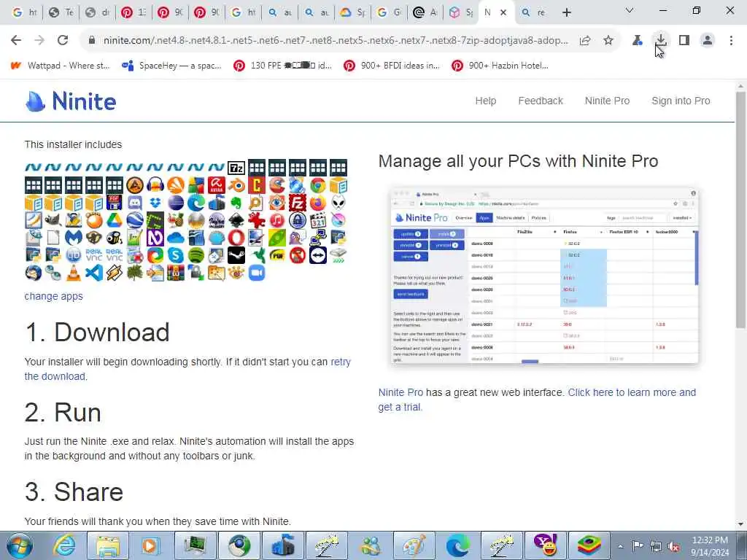Click the Discord icon in app grid
The width and height of the screenshot is (747, 560).
135,203
